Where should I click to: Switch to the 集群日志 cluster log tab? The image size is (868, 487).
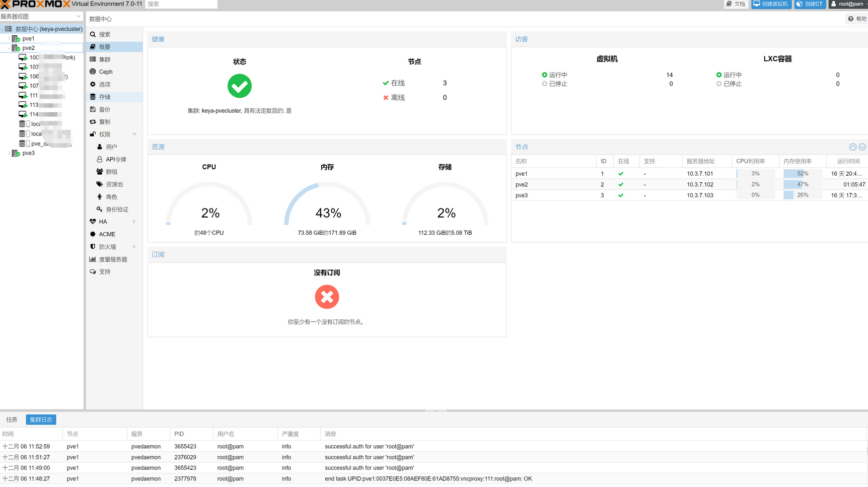coord(41,420)
